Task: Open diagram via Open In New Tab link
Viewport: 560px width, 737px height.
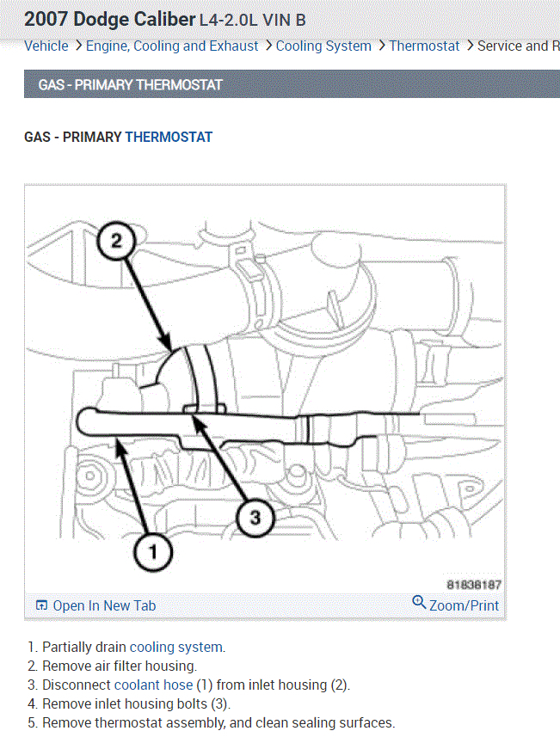Action: [x=104, y=606]
